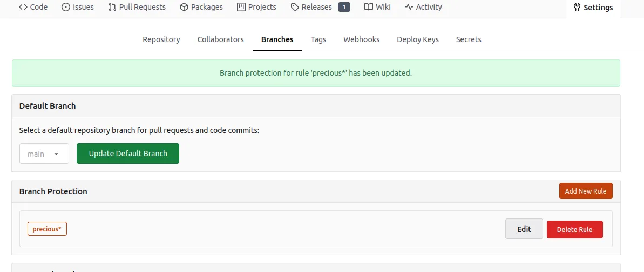Click the Wiki book icon
Image resolution: width=644 pixels, height=272 pixels.
click(x=369, y=7)
